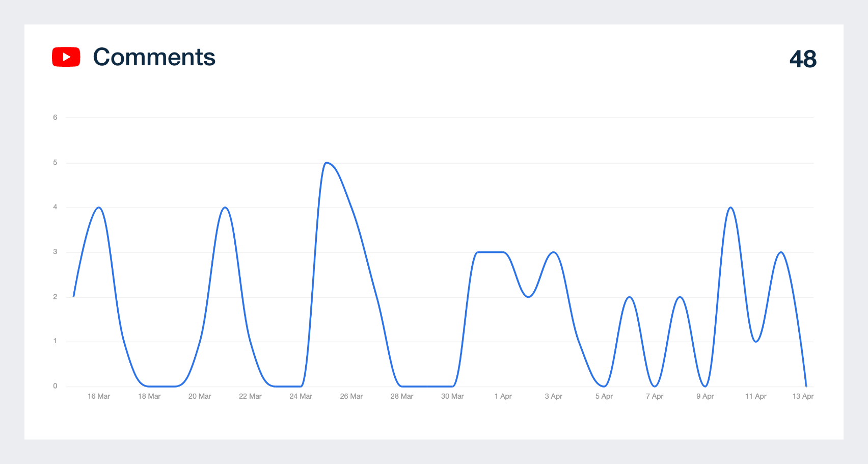868x464 pixels.
Task: Select the 22 Mar date label
Action: tap(250, 396)
